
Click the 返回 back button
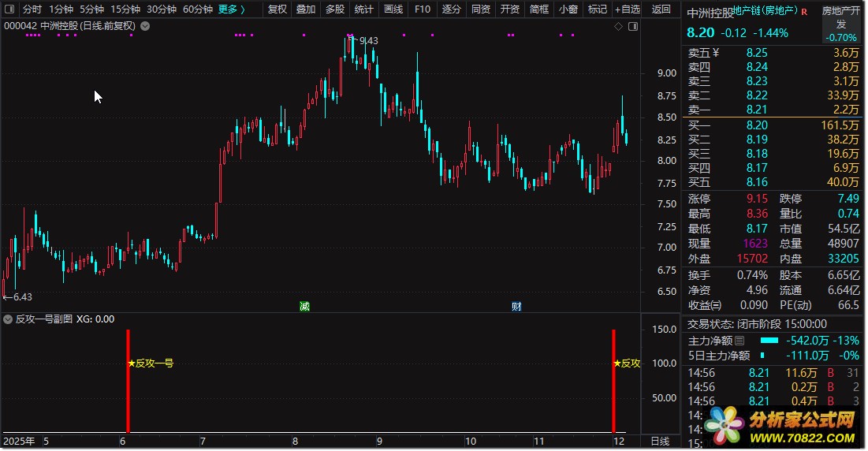pos(661,9)
